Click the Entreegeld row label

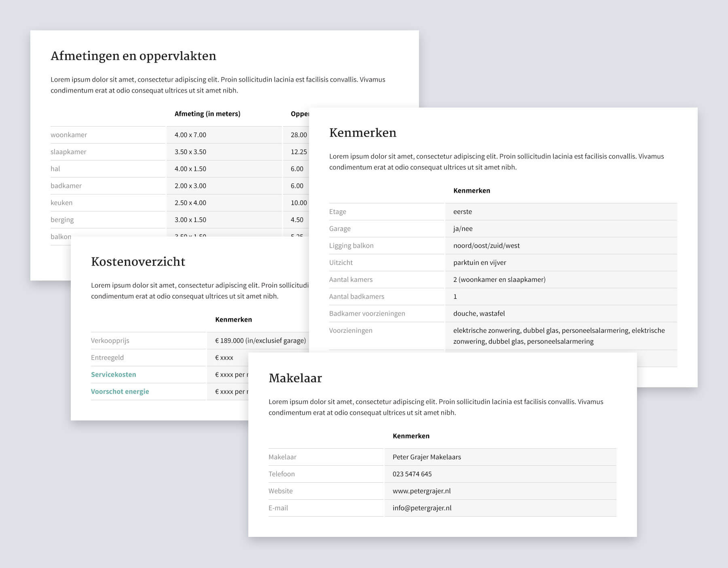click(107, 357)
